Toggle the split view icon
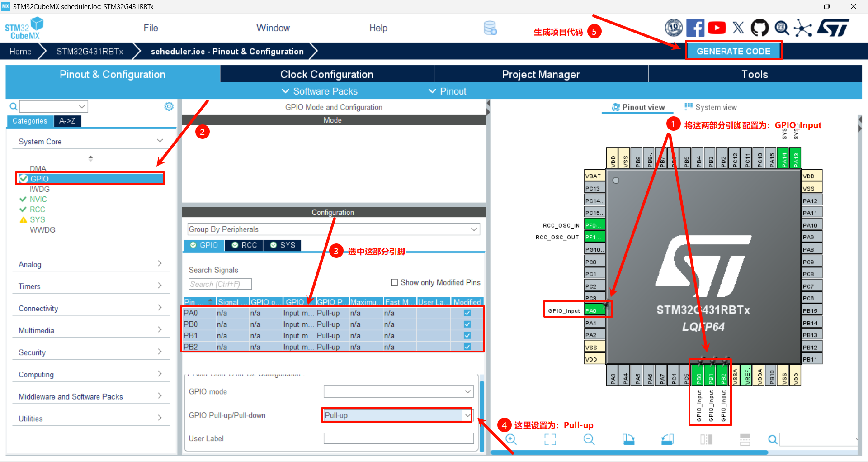 [x=706, y=439]
